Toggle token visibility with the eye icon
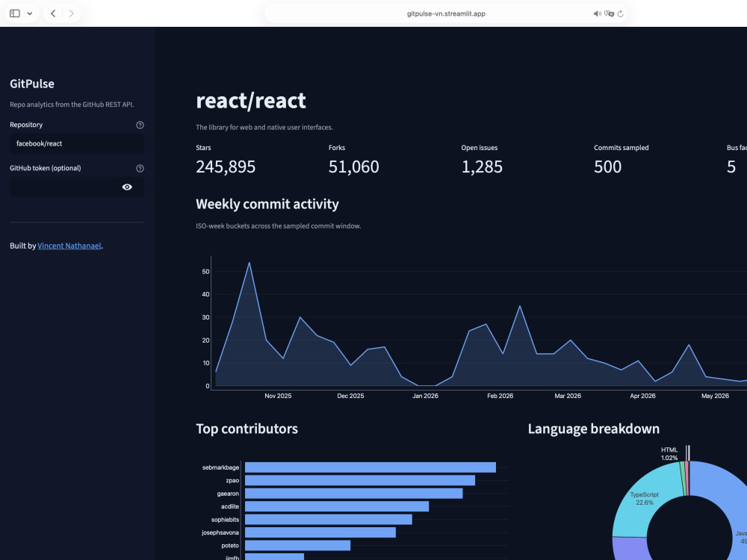Viewport: 747px width, 560px height. [127, 187]
